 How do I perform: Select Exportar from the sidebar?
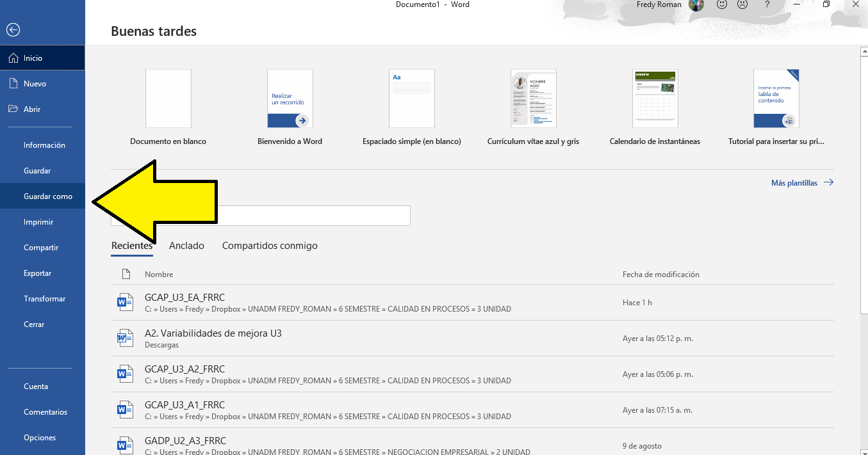click(x=37, y=273)
